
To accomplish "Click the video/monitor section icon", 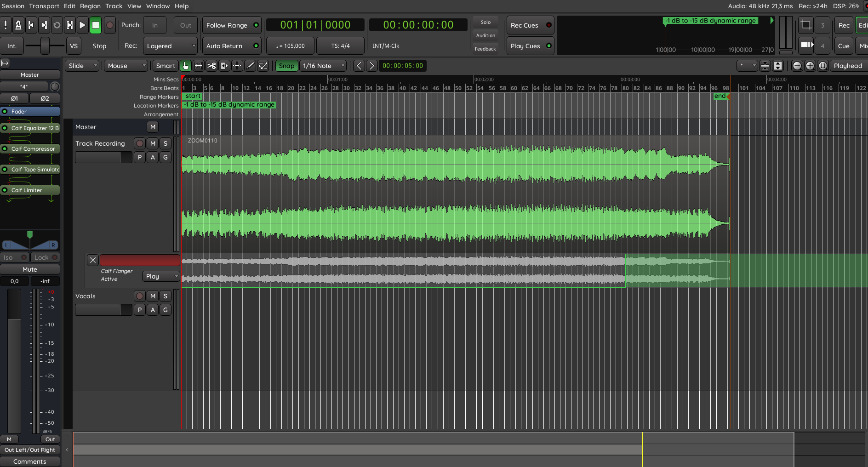I will (806, 46).
